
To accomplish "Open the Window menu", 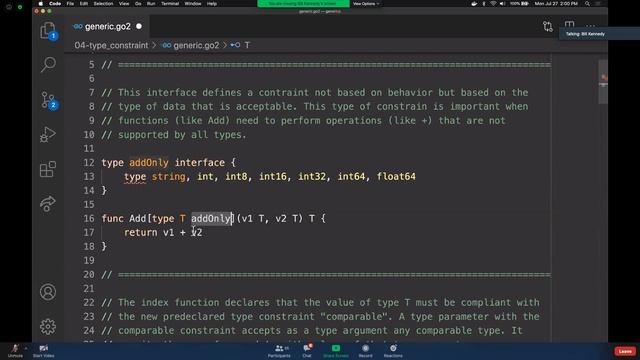I will pos(193,4).
